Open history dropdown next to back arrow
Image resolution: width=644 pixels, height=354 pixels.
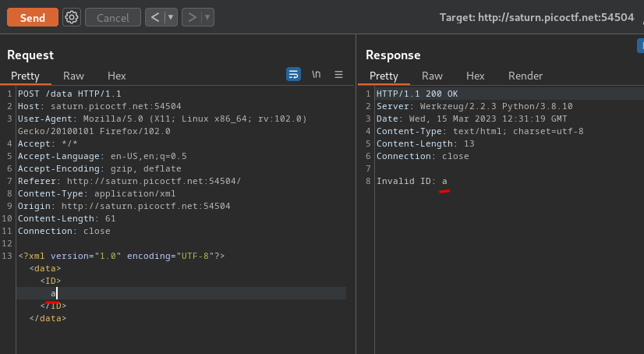coord(171,17)
